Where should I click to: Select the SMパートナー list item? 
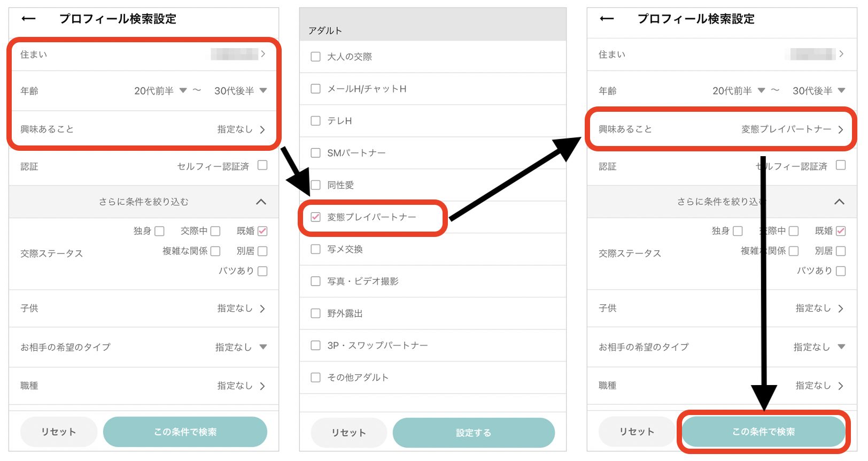(356, 153)
